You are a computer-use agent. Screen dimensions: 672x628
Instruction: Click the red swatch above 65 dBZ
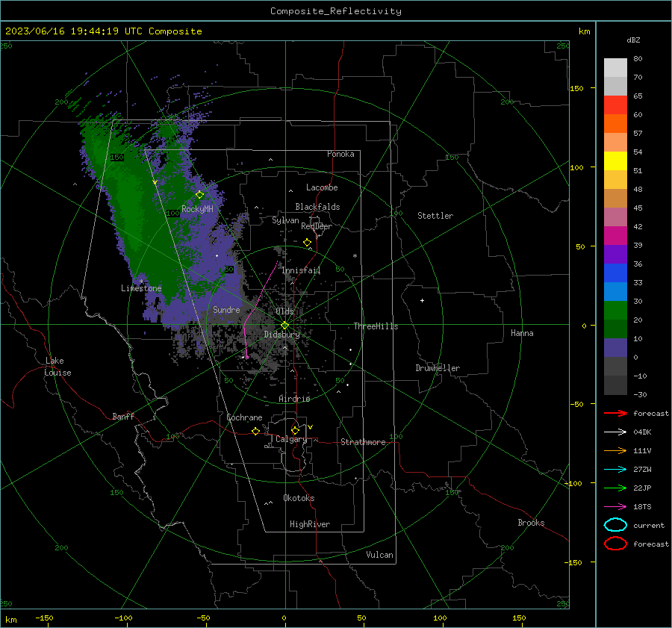(x=615, y=105)
